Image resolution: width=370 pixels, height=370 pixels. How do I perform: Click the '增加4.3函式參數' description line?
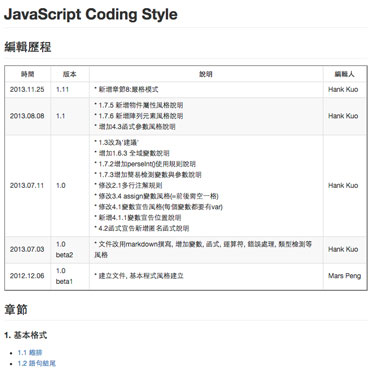(x=135, y=127)
